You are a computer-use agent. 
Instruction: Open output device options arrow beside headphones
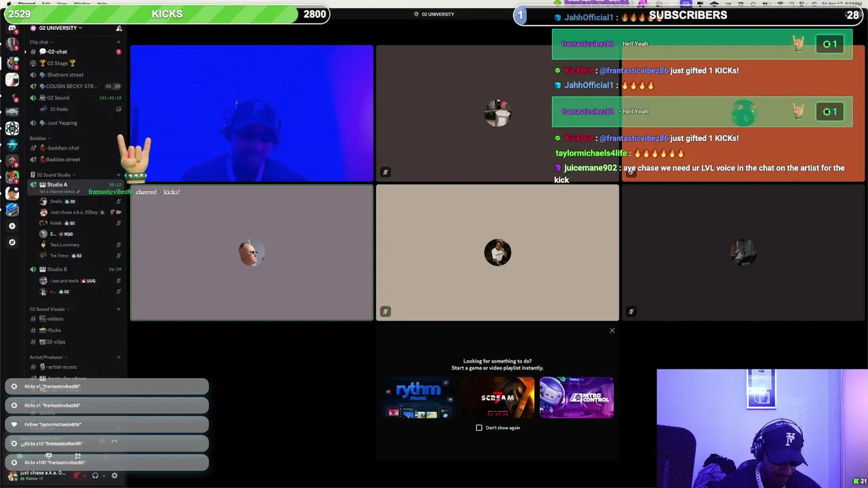click(103, 476)
